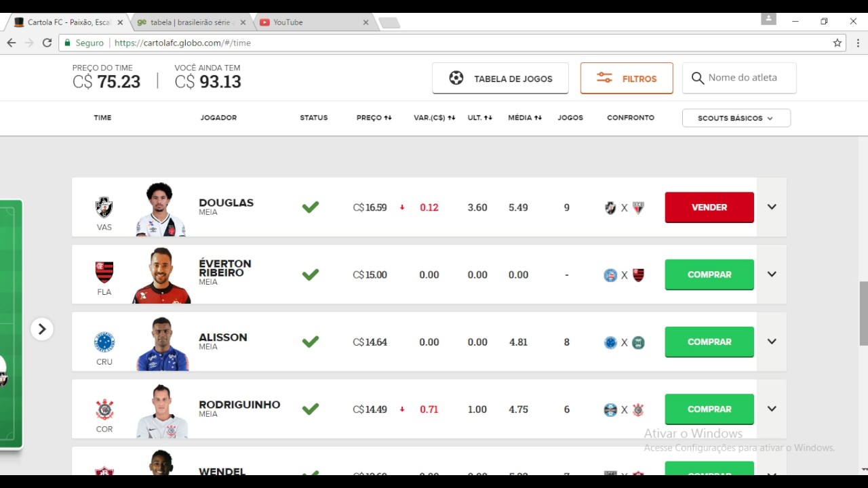Expand the side field panel arrow
Screen dimensions: 868x488
tap(41, 329)
